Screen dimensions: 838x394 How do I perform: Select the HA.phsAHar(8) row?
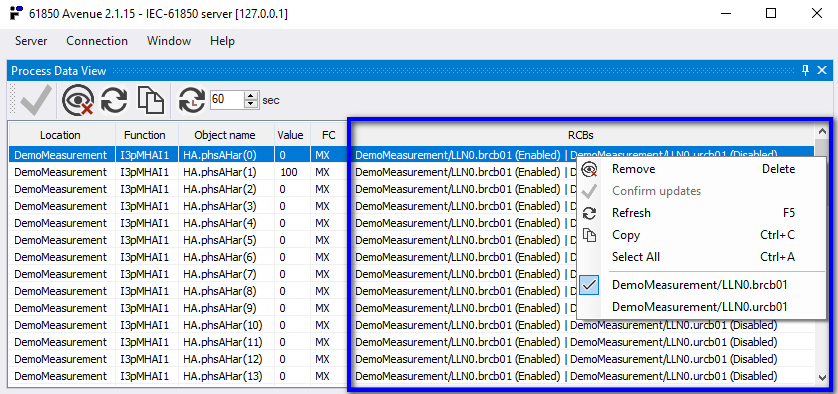(411, 291)
